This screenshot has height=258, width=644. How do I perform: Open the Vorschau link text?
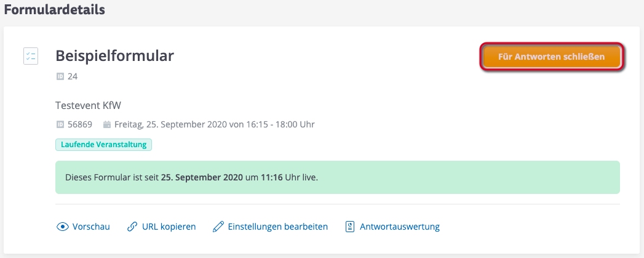tap(91, 227)
